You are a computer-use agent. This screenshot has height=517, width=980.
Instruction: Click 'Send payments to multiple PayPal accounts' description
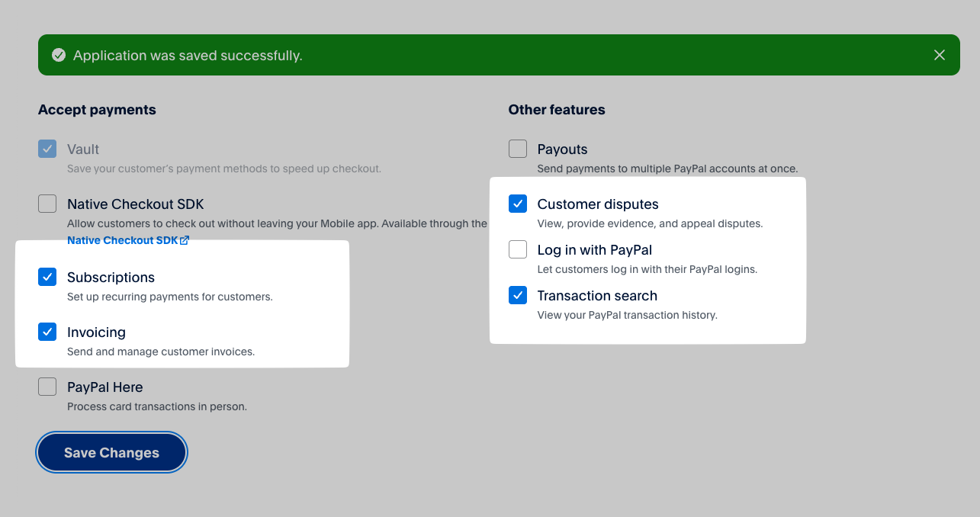[x=667, y=169]
